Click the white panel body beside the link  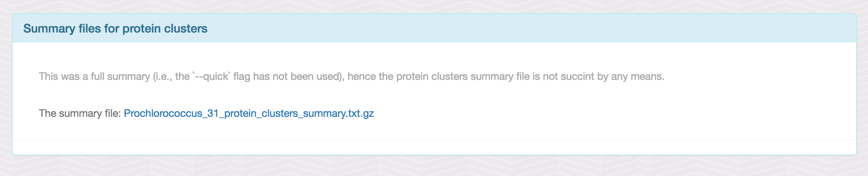point(593,113)
